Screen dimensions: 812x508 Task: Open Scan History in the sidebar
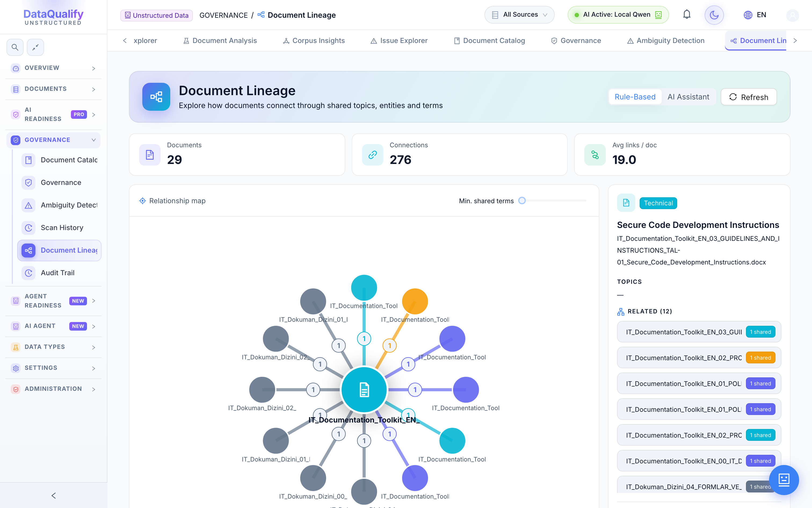pos(59,228)
